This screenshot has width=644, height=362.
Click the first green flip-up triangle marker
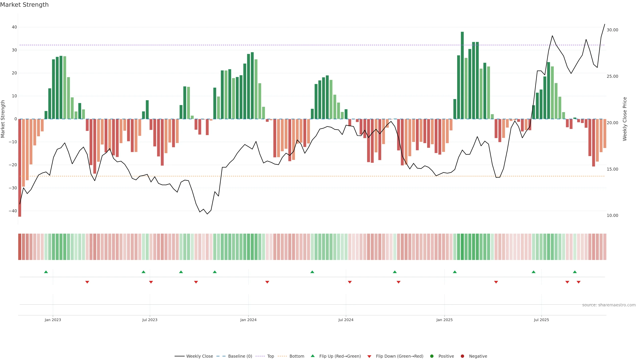pyautogui.click(x=46, y=272)
